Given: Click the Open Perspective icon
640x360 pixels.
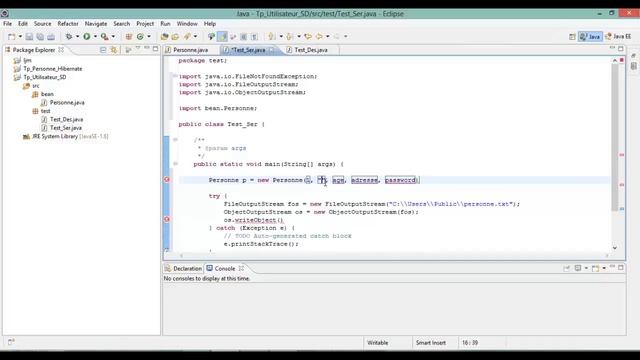Looking at the screenshot, I should coord(572,37).
